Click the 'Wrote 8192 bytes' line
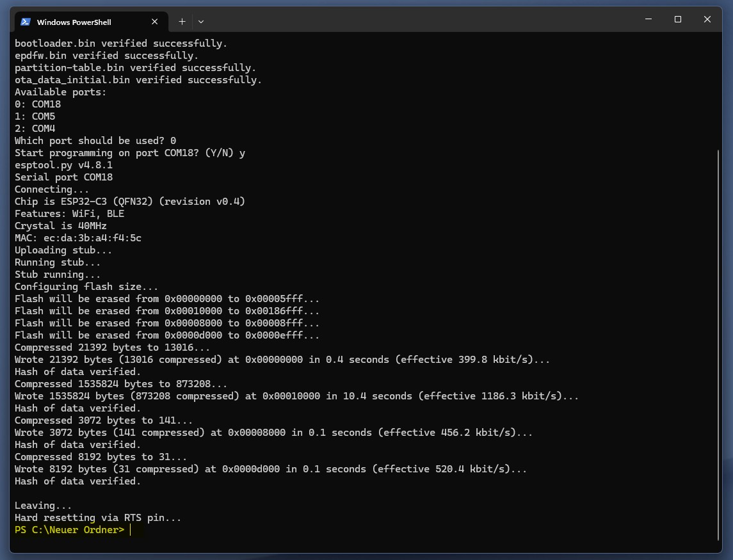Viewport: 733px width, 560px height. coord(271,469)
